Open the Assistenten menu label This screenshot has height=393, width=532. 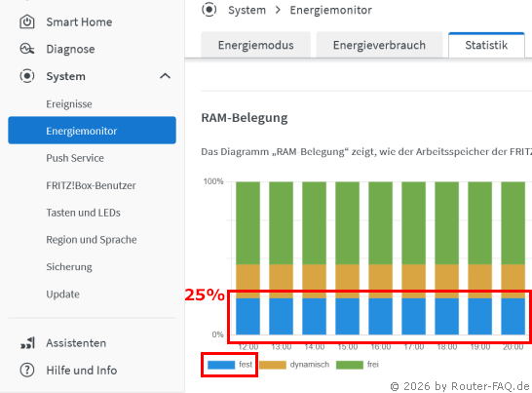[x=76, y=343]
